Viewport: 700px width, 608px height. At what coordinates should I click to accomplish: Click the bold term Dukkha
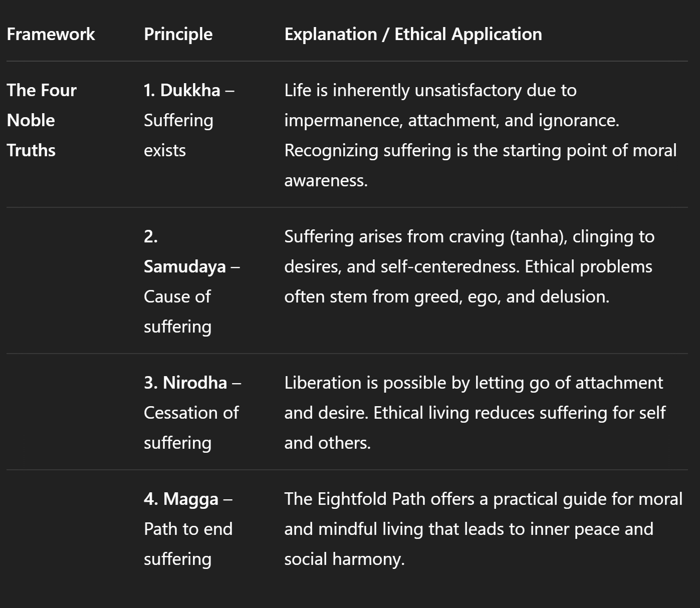pos(190,90)
